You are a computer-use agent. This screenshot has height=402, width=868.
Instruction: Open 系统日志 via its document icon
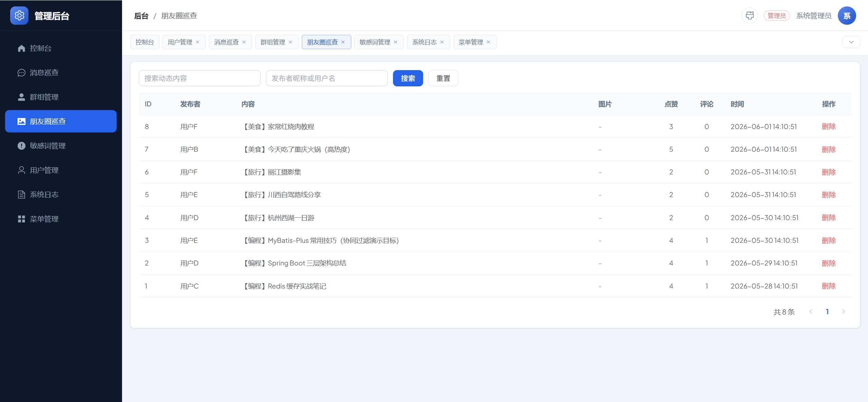point(21,195)
